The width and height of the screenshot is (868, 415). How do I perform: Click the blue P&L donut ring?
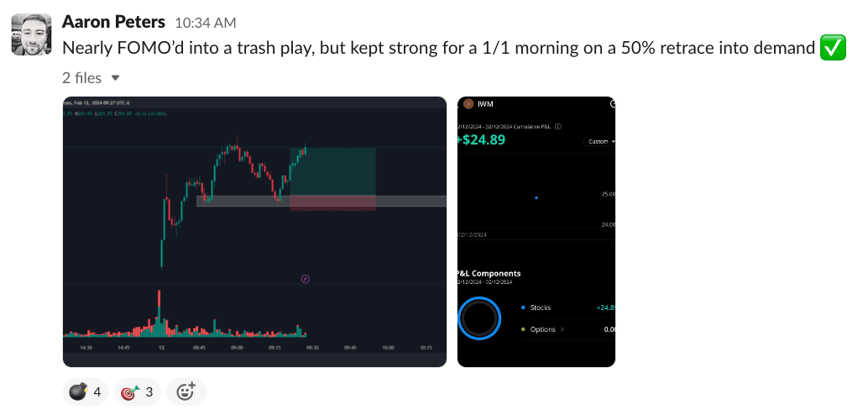[x=479, y=318]
